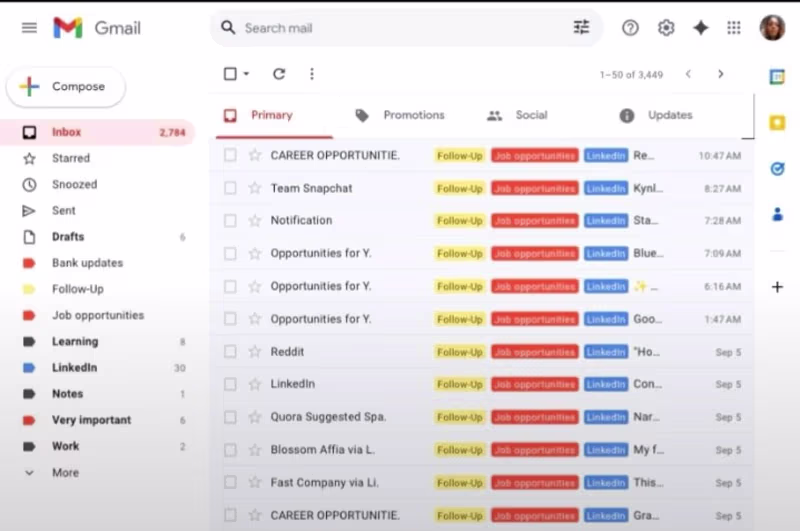Switch to the Promotions tab
Viewport: 800px width, 531px height.
(x=400, y=115)
